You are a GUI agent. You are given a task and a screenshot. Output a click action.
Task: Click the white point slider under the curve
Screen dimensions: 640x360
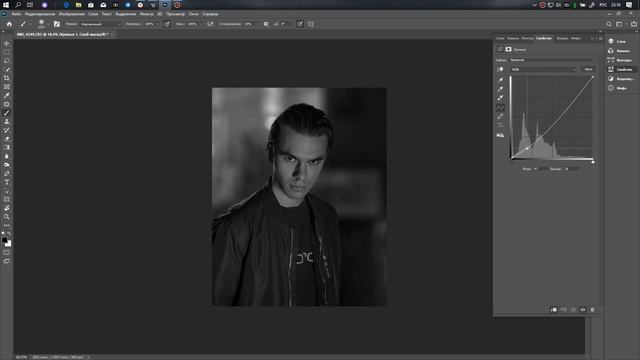pyautogui.click(x=593, y=162)
